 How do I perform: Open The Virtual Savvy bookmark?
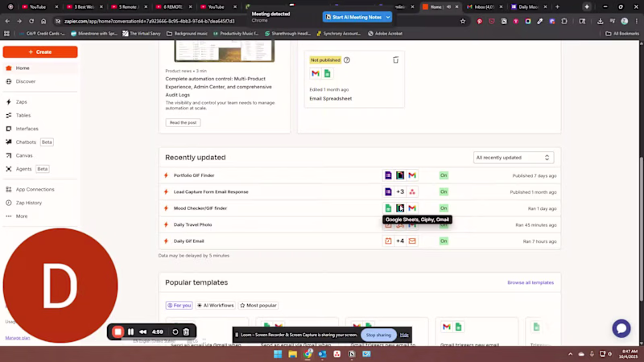142,34
